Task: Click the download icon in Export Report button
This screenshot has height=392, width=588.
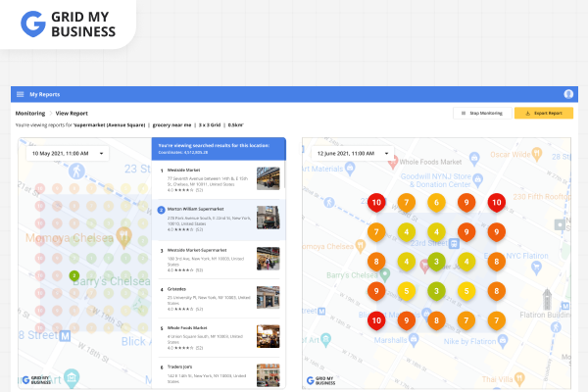Action: 527,113
